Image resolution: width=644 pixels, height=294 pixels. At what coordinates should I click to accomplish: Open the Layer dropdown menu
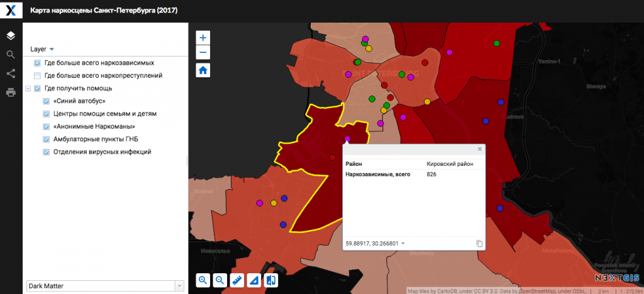[x=42, y=49]
